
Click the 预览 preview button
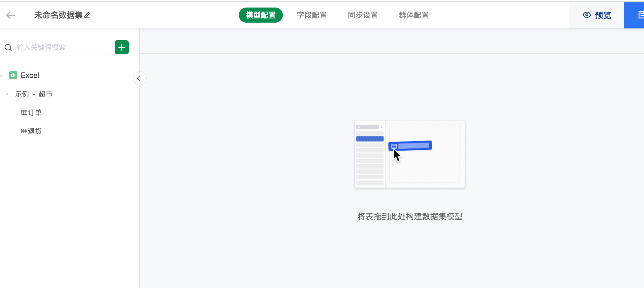tap(597, 15)
